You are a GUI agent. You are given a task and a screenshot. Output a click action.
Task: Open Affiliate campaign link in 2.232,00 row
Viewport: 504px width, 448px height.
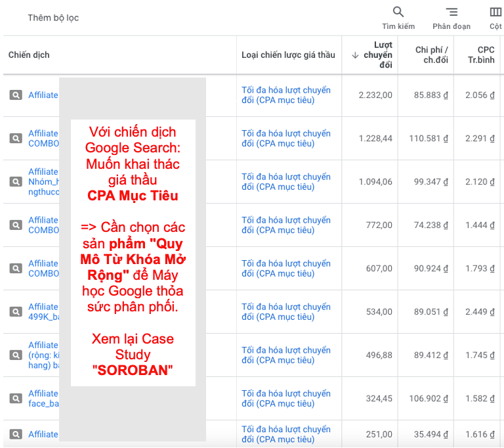click(x=43, y=95)
